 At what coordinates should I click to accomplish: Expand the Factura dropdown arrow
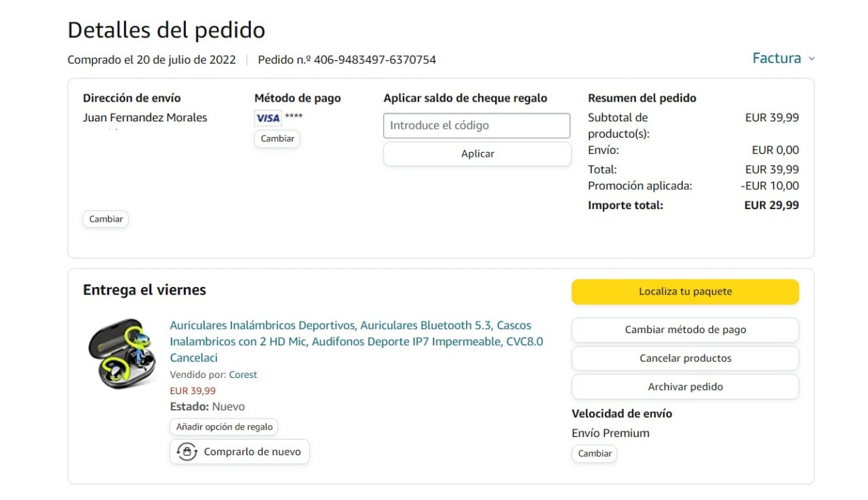pos(812,59)
